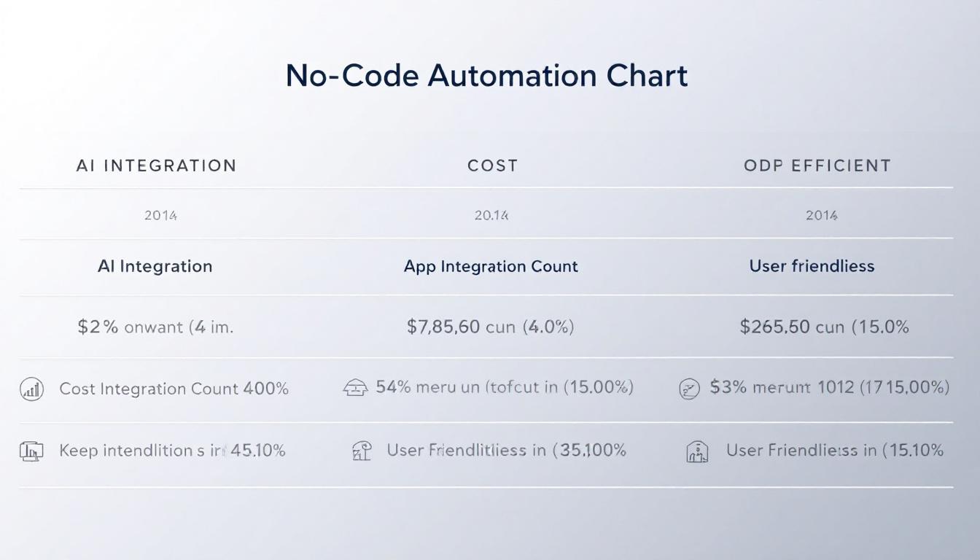
Task: Select the $265.50 cun (15.0% value
Action: 824,327
